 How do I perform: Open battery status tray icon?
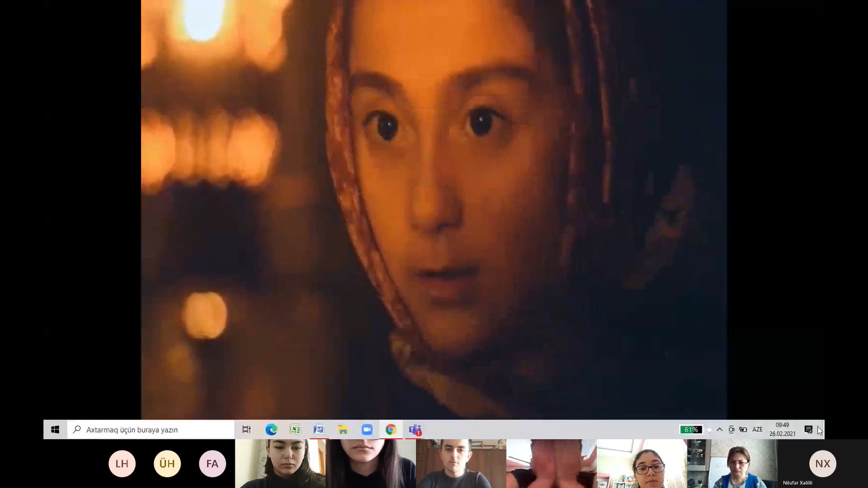tap(743, 429)
